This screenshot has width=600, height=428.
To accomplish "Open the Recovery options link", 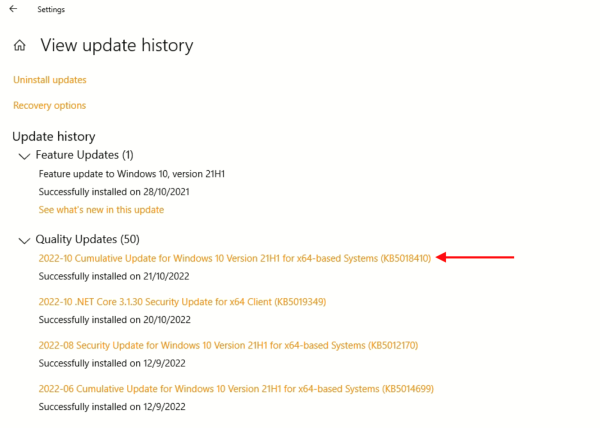I will point(50,106).
